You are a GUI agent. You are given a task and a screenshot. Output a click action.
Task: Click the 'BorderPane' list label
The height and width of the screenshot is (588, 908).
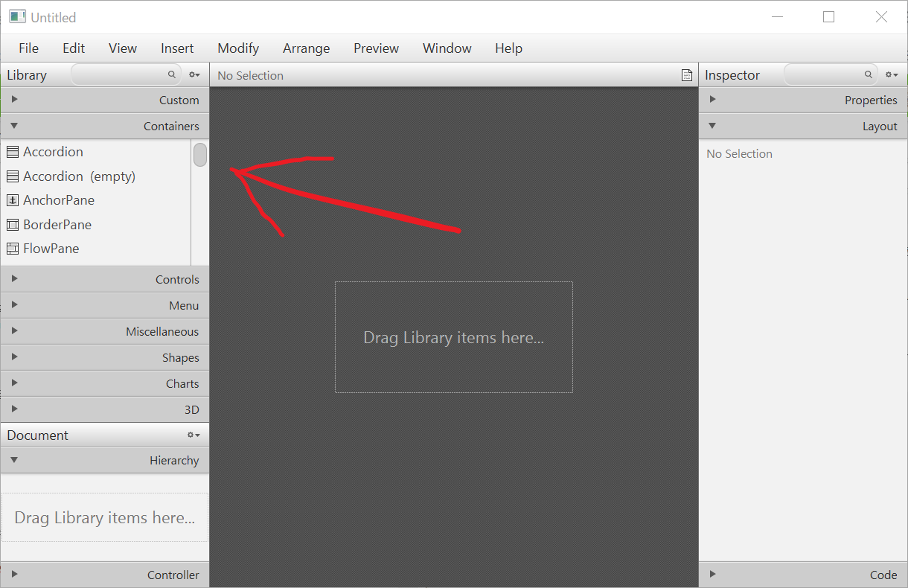point(57,225)
